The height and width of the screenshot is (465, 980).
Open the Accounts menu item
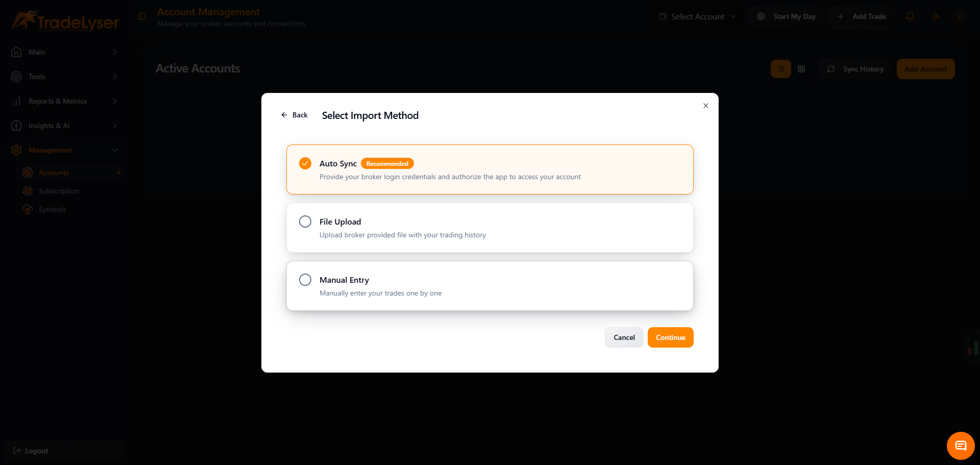(x=54, y=172)
